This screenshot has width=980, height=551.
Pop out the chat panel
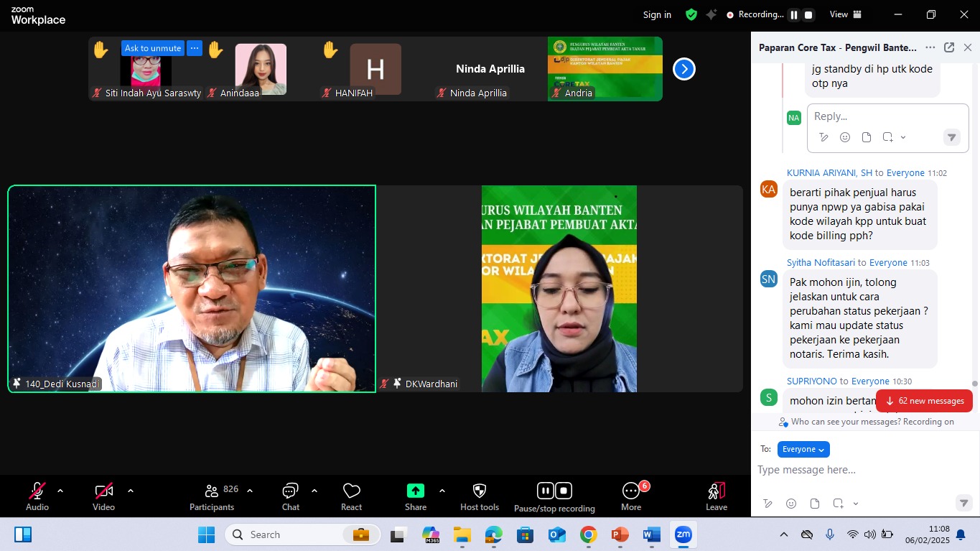tap(948, 47)
